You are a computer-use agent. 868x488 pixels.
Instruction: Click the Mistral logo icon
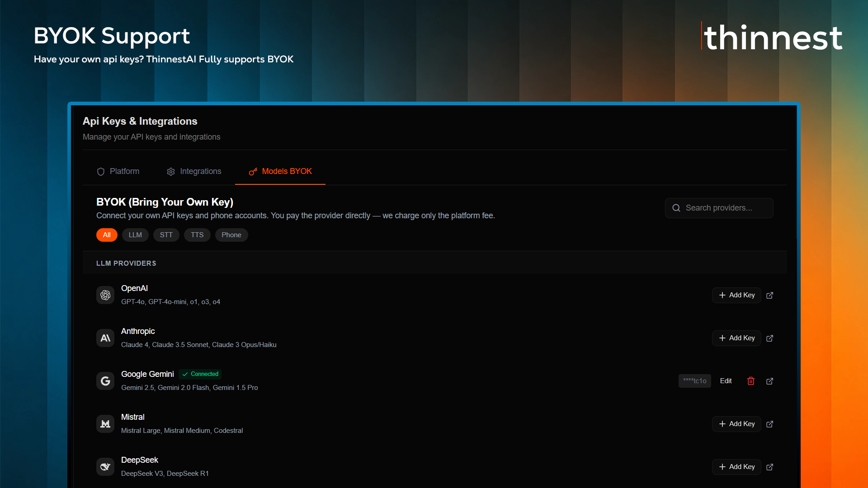point(105,424)
